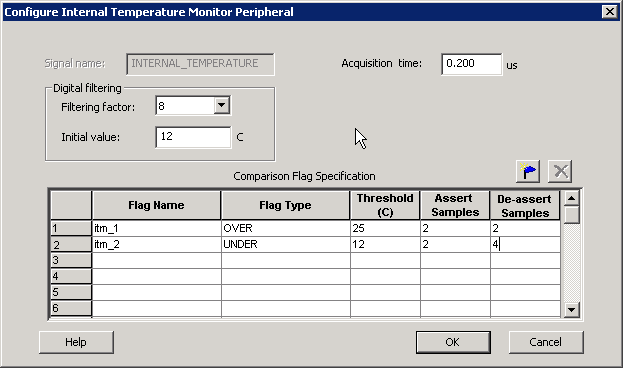Click the disabled Signal name field
Viewport: 623px width, 368px height.
(x=200, y=64)
